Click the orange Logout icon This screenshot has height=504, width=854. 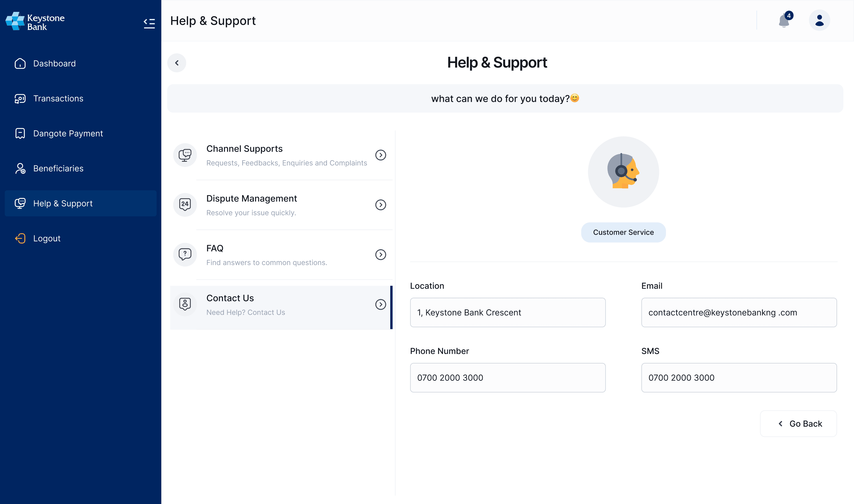click(20, 238)
